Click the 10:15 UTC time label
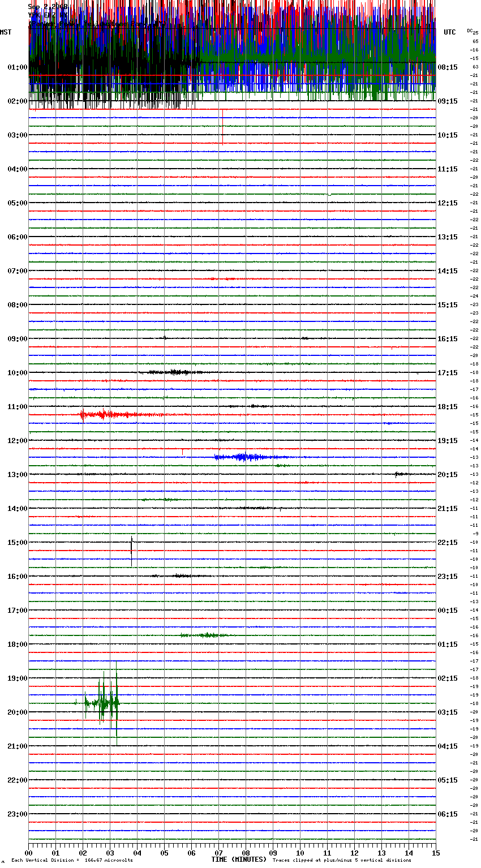Screen dimensions: 481x868 tap(448, 135)
